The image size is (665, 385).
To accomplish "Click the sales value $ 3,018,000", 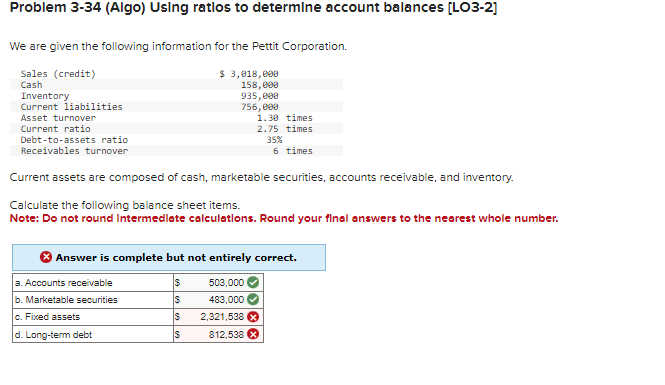I will click(249, 74).
